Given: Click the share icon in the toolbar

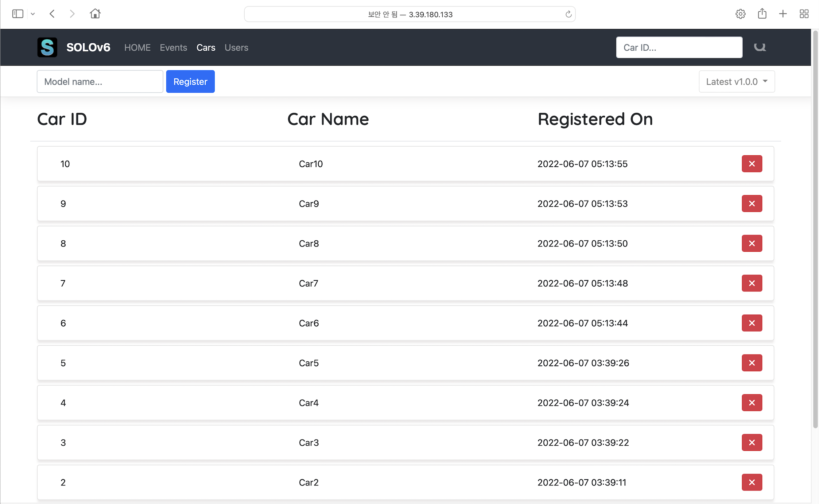Looking at the screenshot, I should tap(762, 13).
